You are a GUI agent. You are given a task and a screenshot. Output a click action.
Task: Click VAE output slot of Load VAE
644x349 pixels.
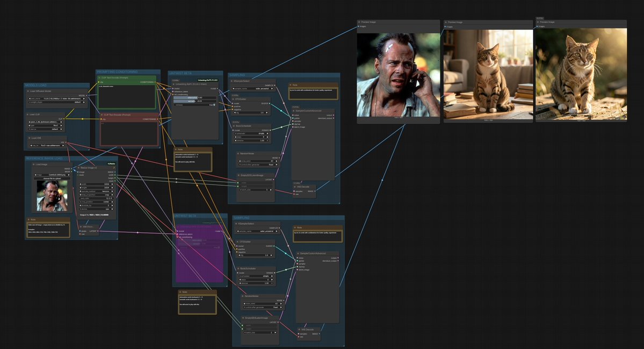click(66, 143)
